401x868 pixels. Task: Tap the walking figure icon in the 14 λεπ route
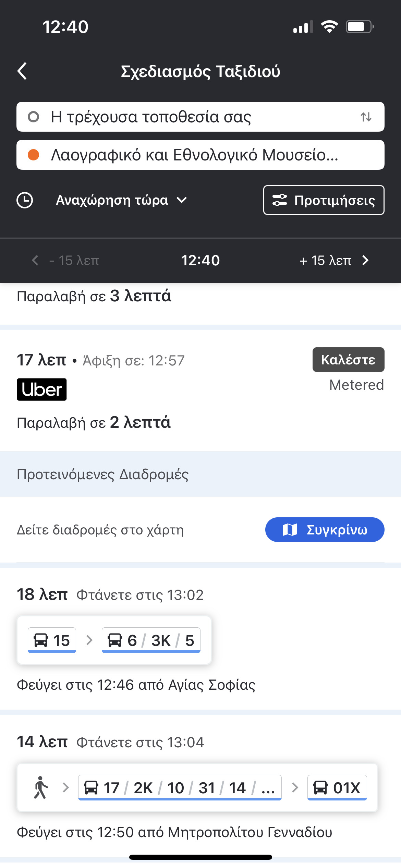pos(41,788)
